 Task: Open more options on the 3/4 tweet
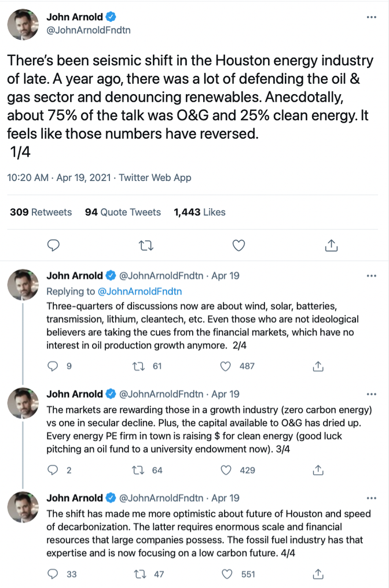tap(372, 393)
